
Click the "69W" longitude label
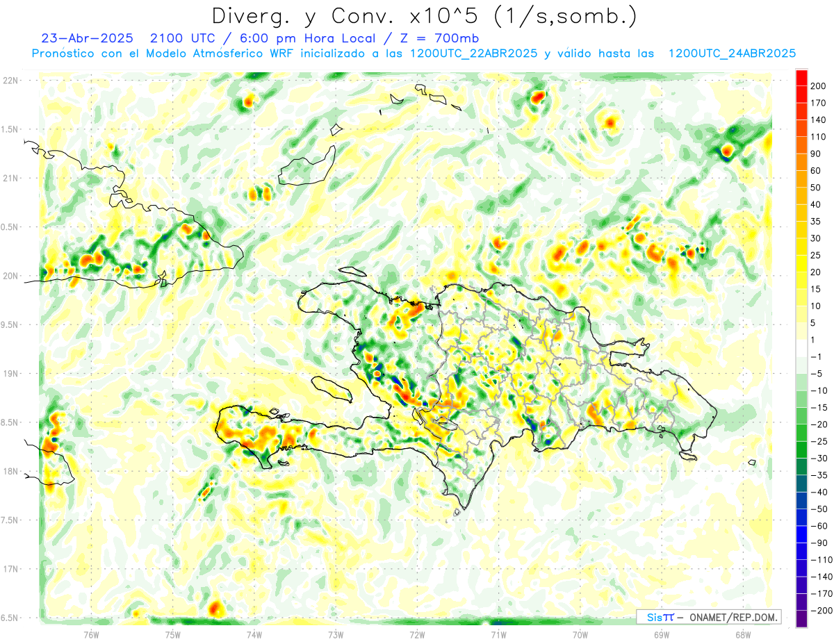pos(662,634)
